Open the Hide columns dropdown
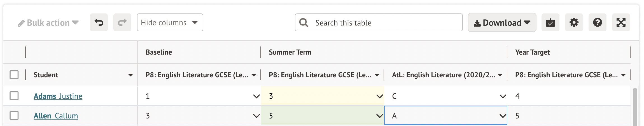 click(170, 22)
